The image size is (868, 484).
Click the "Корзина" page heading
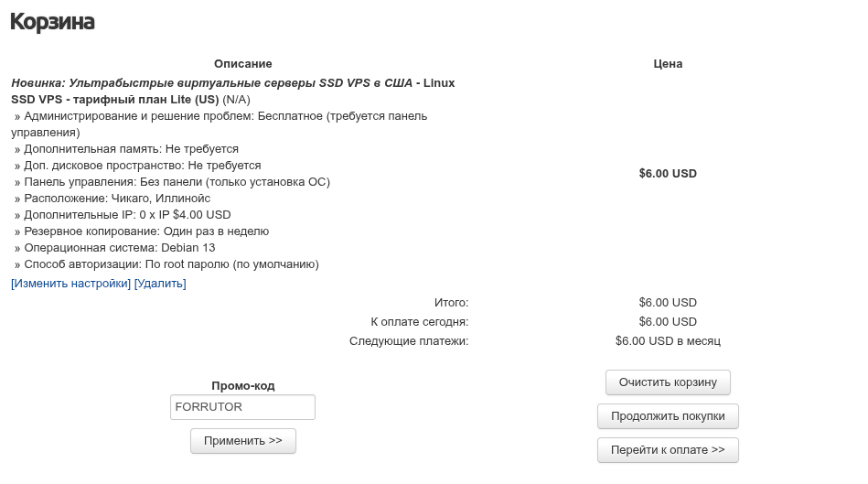tap(52, 22)
